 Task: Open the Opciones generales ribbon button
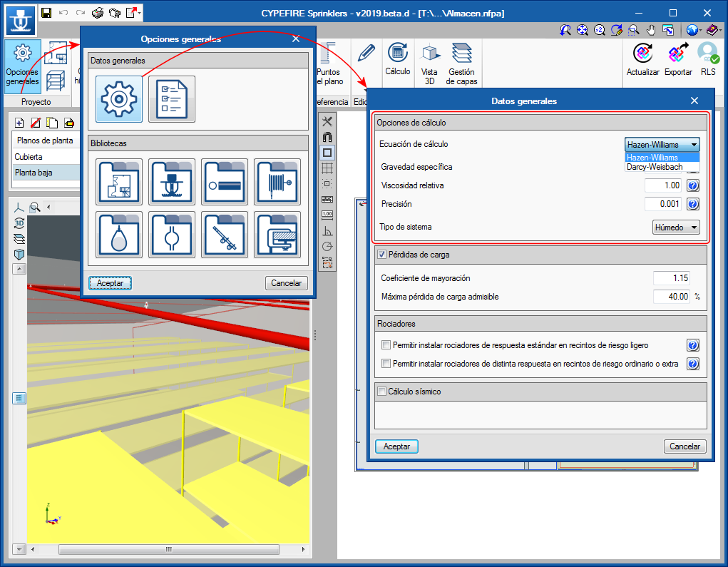point(22,66)
